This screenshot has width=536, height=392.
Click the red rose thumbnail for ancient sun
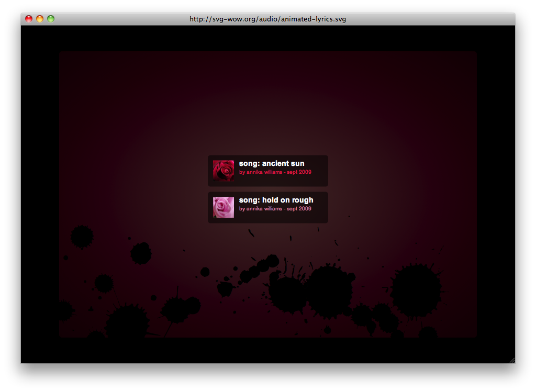point(224,171)
